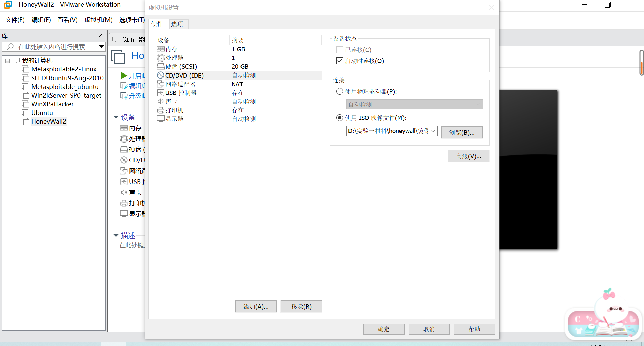Open the 文件(F) menu

click(x=15, y=20)
